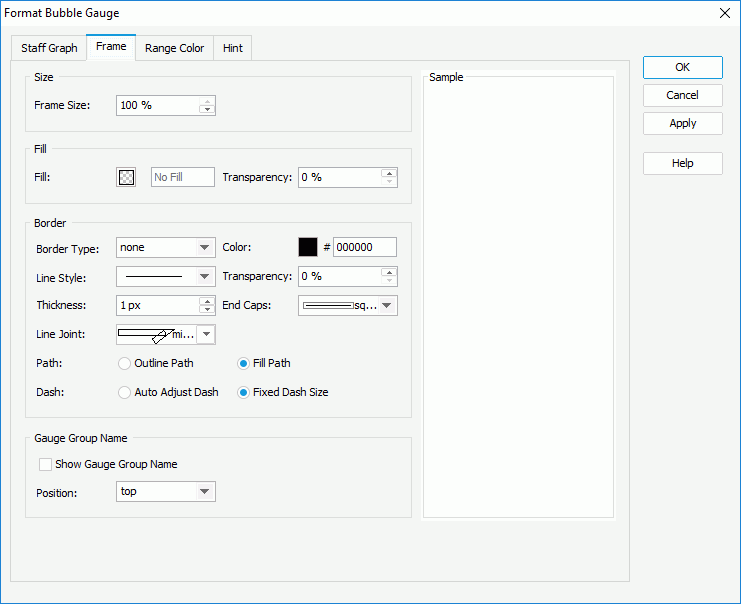
Task: Open the Range Color tab
Action: pyautogui.click(x=174, y=48)
